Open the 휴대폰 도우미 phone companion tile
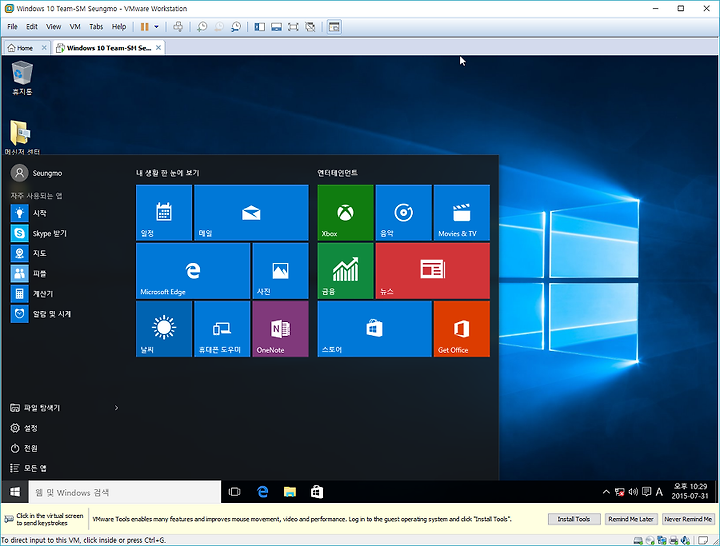This screenshot has height=546, width=720. pos(222,329)
